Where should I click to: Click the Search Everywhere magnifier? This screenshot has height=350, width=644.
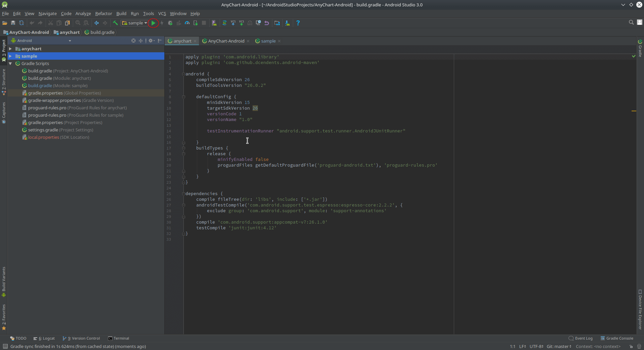[631, 22]
